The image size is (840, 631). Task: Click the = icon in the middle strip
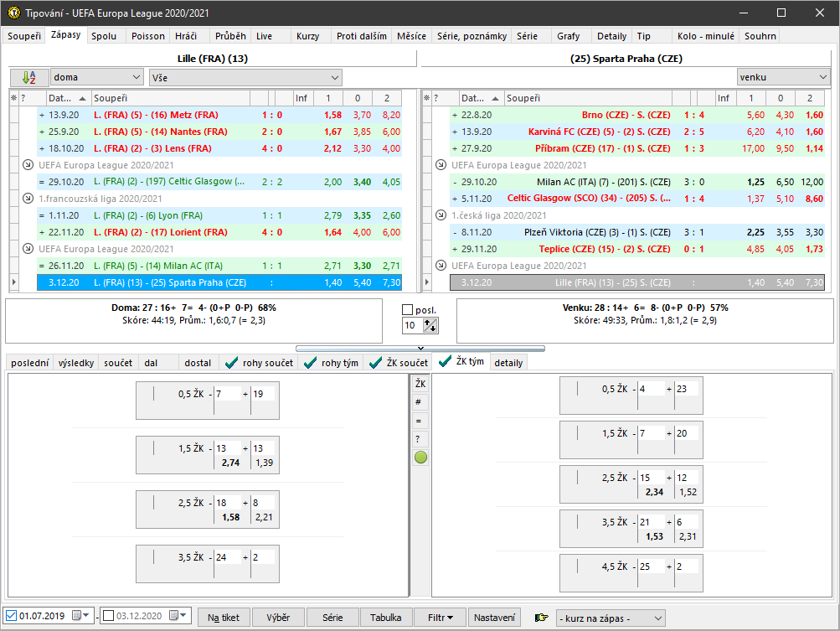(x=420, y=421)
